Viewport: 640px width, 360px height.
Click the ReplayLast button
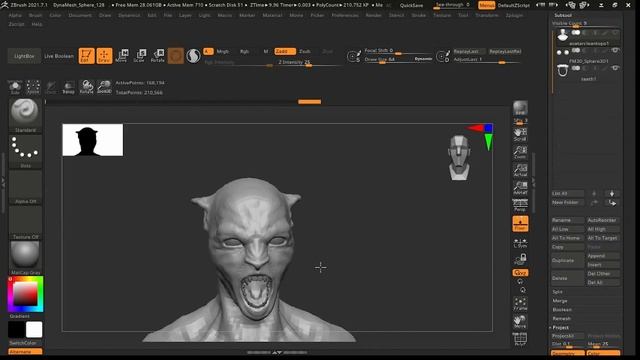tap(469, 51)
